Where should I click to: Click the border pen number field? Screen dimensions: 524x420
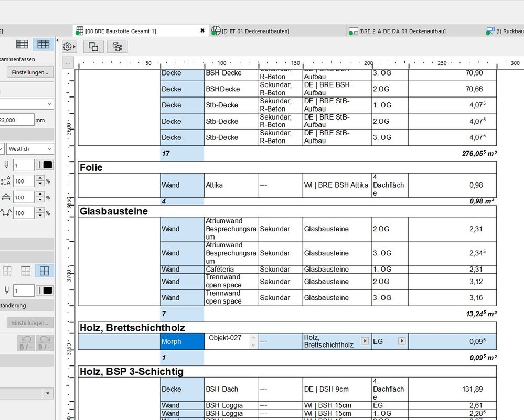tap(24, 290)
